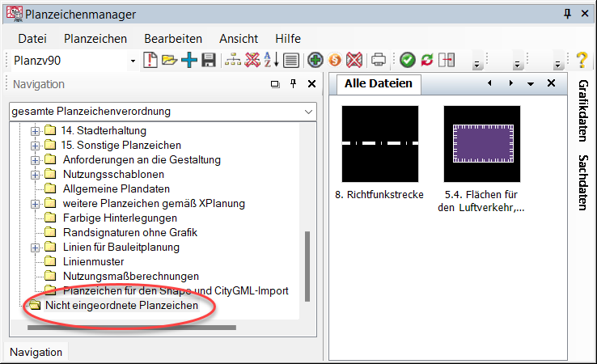
Task: Switch to the Alle Dateien tab
Action: 378,83
